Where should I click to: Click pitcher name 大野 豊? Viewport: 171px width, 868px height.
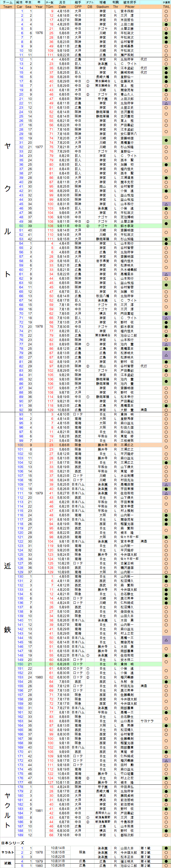pyautogui.click(x=127, y=410)
